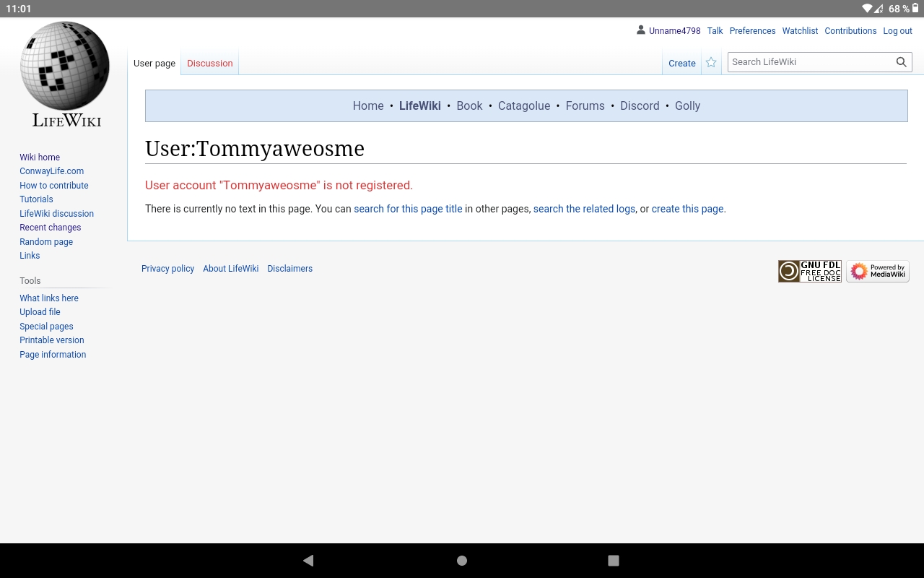Open the GNU FDL license badge
The width and height of the screenshot is (924, 578).
click(810, 271)
